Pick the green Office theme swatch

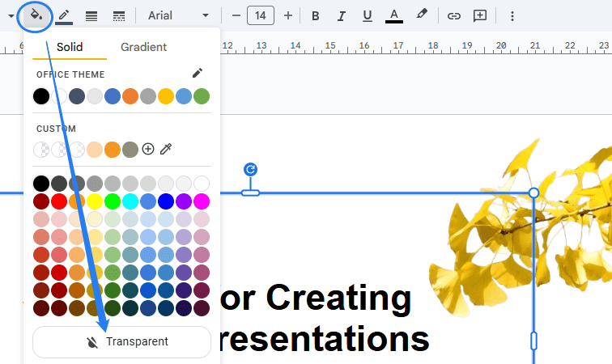202,96
